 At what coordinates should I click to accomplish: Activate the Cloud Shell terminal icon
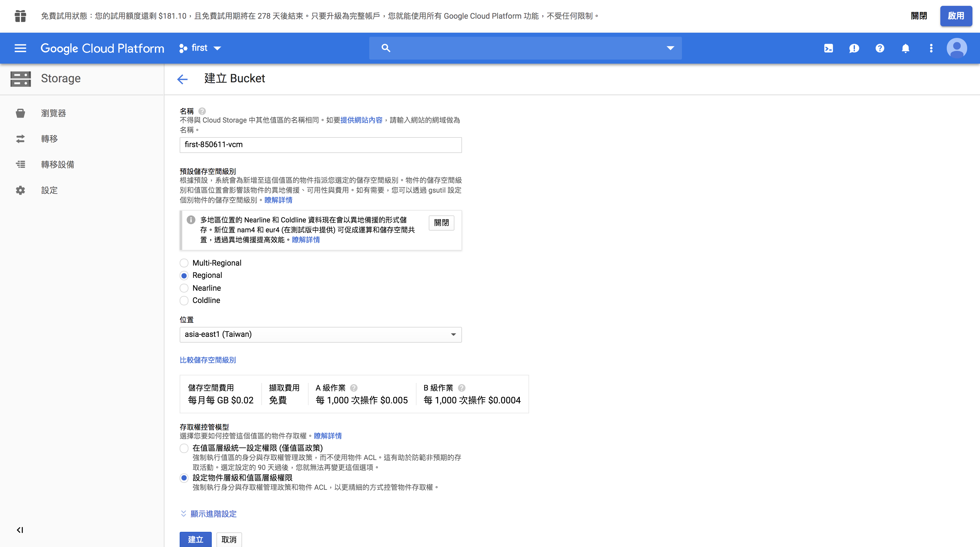click(829, 48)
